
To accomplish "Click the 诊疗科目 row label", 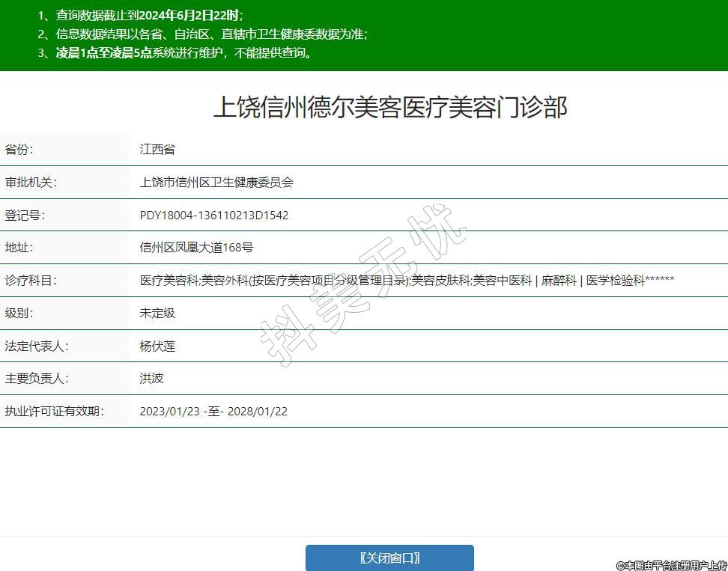I will click(x=31, y=280).
